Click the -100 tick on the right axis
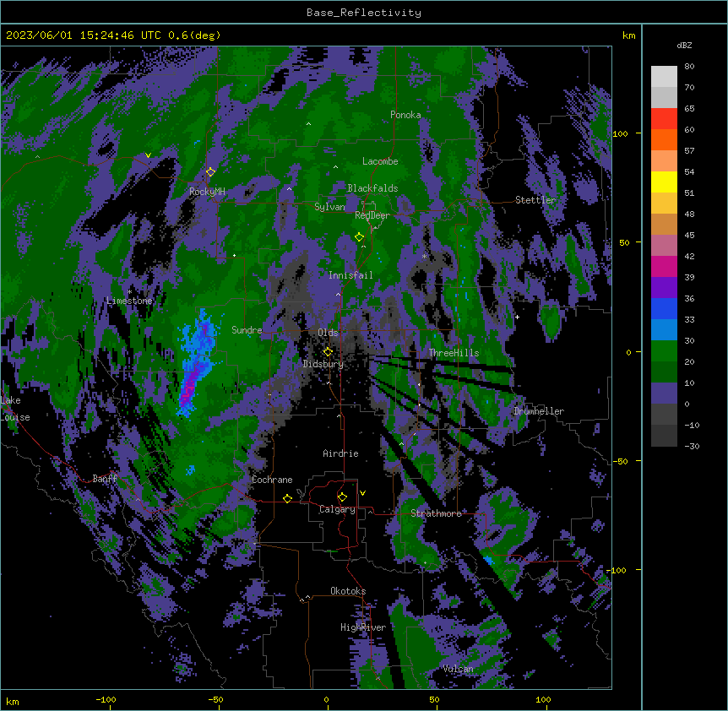 pos(617,570)
